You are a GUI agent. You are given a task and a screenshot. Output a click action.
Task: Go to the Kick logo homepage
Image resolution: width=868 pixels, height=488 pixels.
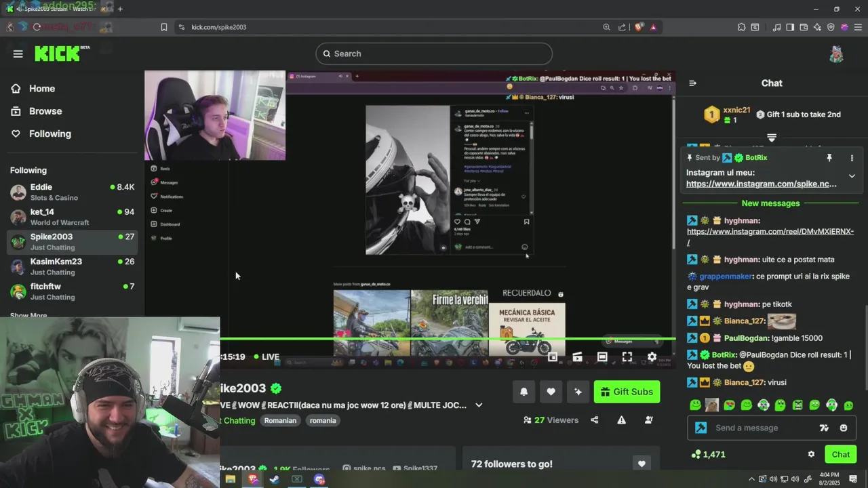(x=62, y=54)
